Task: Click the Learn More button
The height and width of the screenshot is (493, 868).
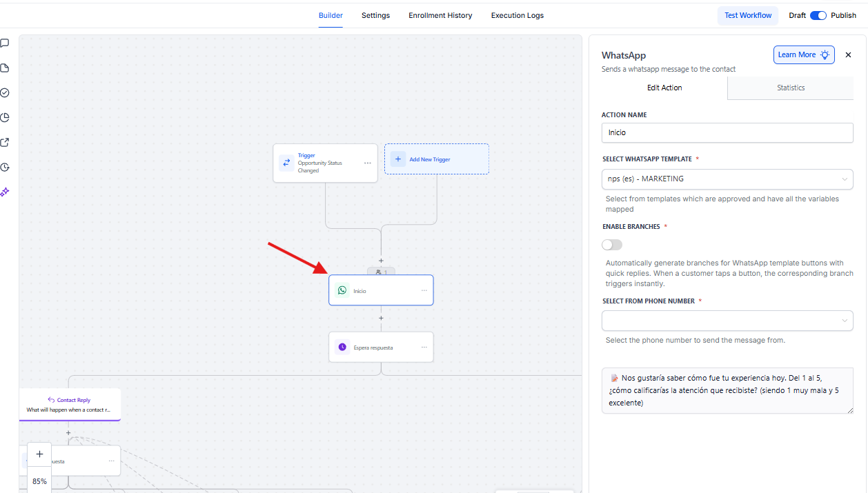Action: (x=804, y=55)
